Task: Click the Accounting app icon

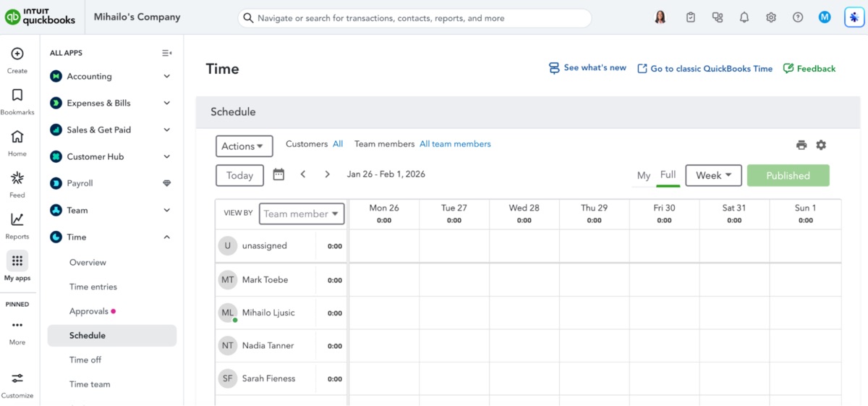Action: click(x=56, y=76)
